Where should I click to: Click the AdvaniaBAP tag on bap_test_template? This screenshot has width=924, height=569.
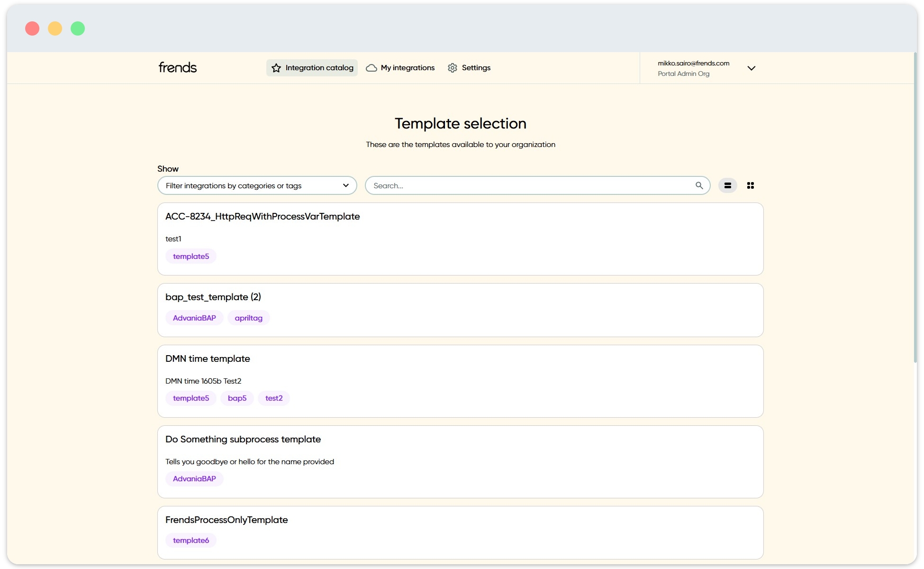(194, 318)
